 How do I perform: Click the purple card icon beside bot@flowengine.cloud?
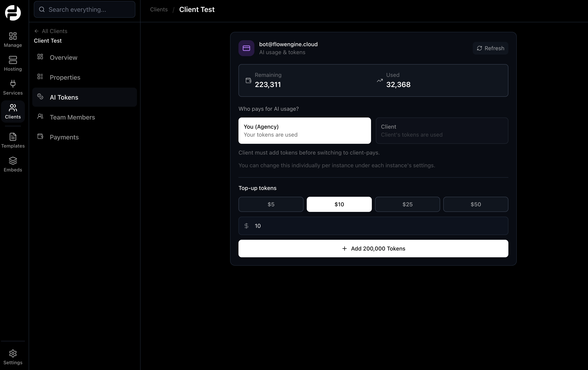tap(246, 48)
